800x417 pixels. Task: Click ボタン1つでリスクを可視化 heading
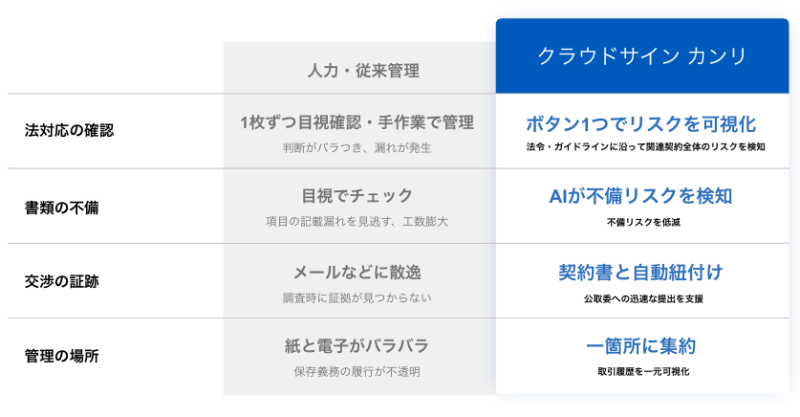[641, 124]
